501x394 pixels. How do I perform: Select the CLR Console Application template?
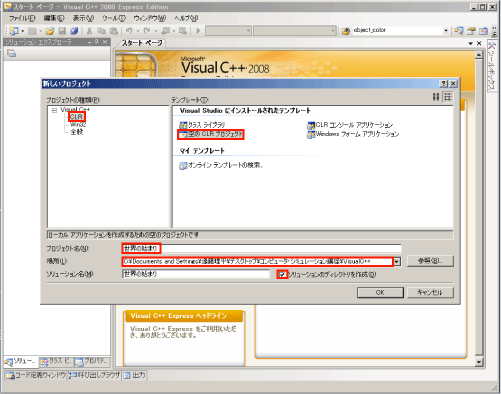click(350, 125)
